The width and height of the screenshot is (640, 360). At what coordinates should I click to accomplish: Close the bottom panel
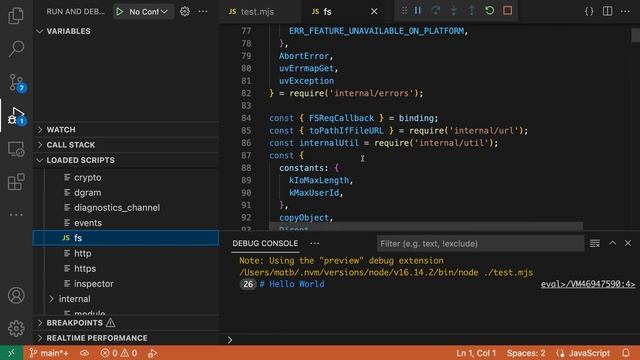(628, 243)
